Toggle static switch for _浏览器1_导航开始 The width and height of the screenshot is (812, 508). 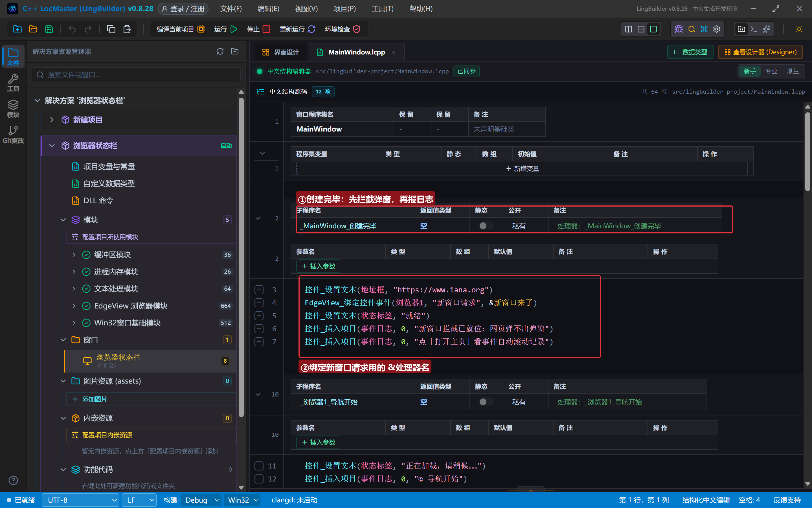(x=486, y=402)
